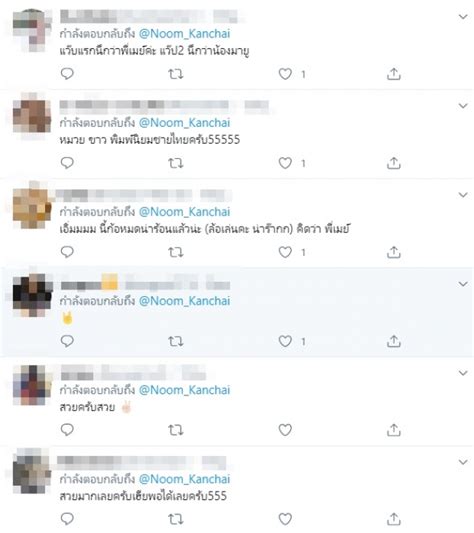Viewport: 474px width, 533px height.
Task: Reply to the tweet about แว็บแรก
Action: (67, 73)
